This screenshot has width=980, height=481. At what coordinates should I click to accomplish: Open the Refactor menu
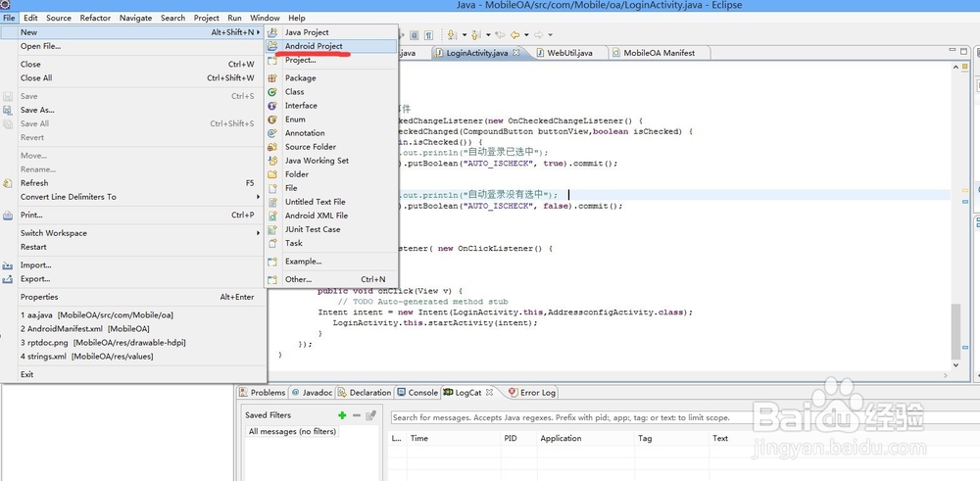click(x=95, y=18)
